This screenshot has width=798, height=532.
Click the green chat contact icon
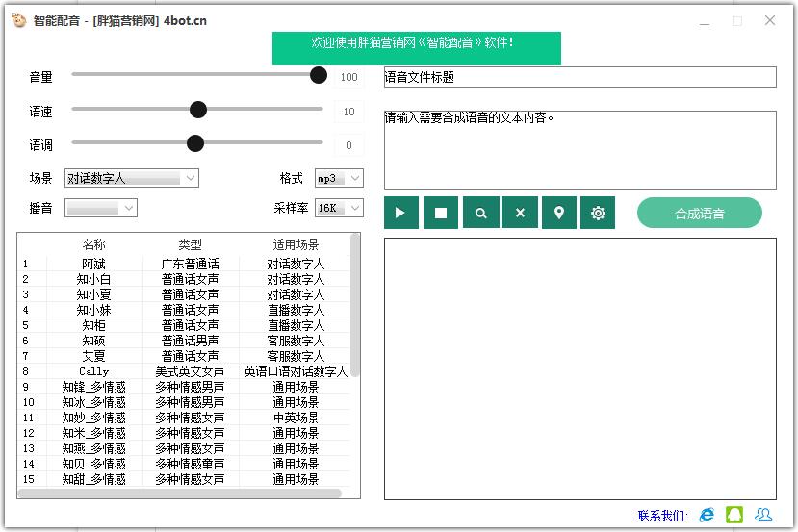[x=734, y=515]
